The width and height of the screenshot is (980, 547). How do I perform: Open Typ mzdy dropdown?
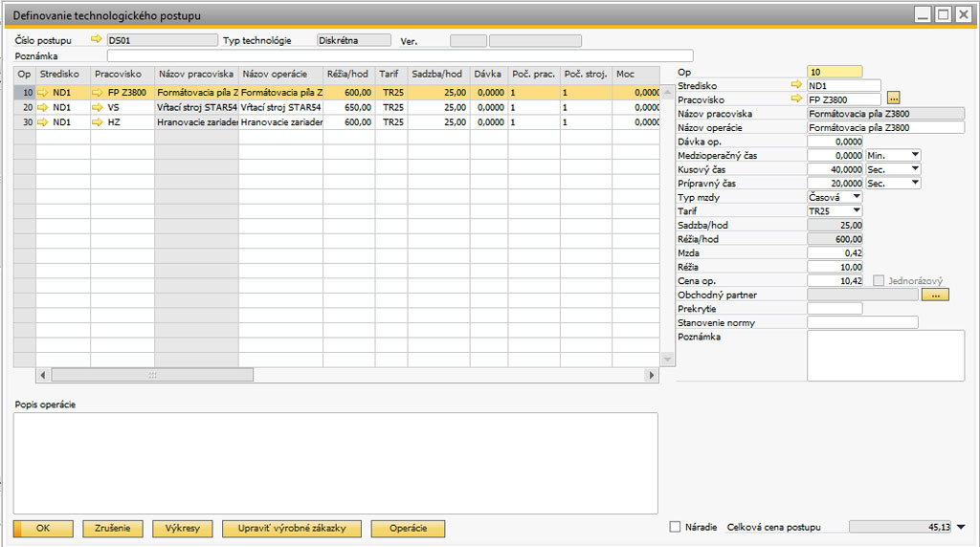coord(856,197)
